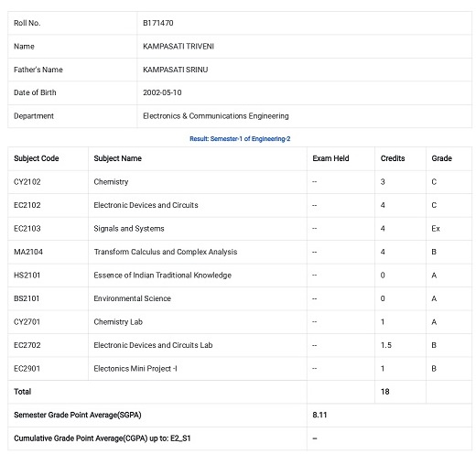Click the Subject Code column header
This screenshot has height=454, width=476.
click(37, 158)
